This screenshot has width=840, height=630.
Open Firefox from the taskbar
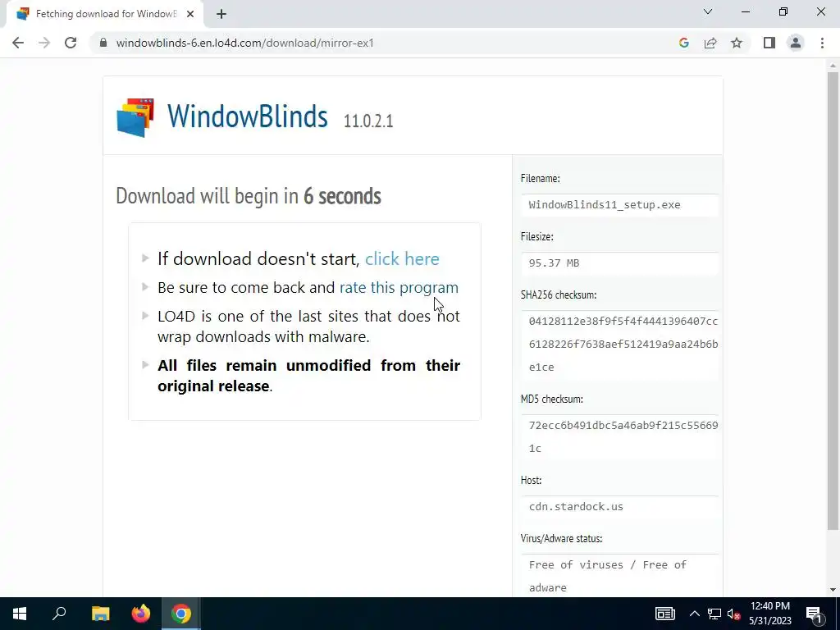click(x=141, y=614)
